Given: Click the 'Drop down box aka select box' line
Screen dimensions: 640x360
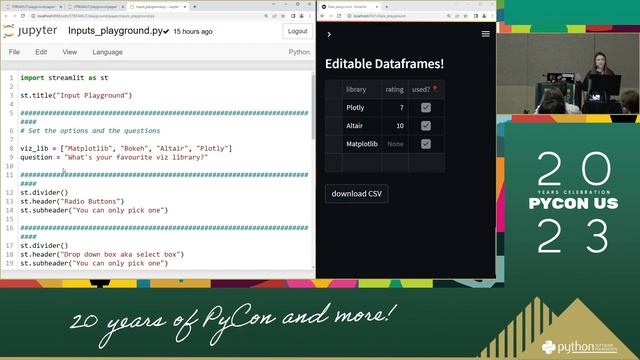Looking at the screenshot, I should 102,254.
